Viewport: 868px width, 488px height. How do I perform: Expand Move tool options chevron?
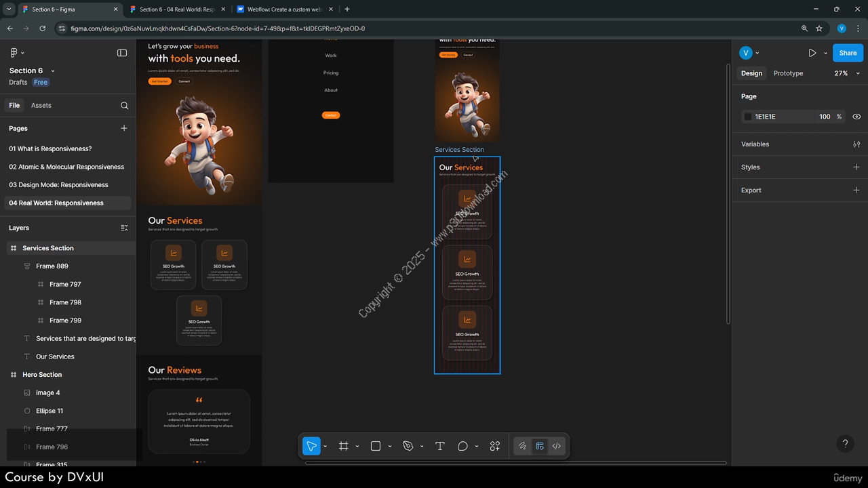pyautogui.click(x=325, y=446)
